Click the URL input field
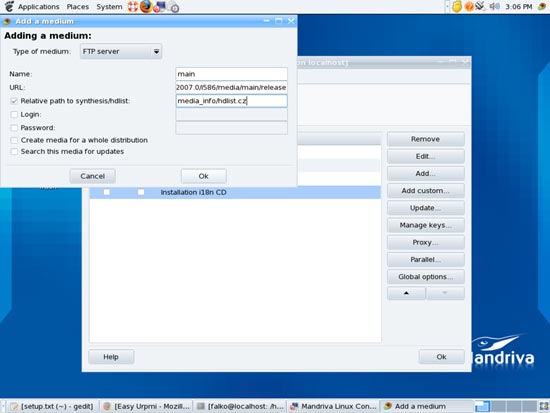 click(x=232, y=87)
